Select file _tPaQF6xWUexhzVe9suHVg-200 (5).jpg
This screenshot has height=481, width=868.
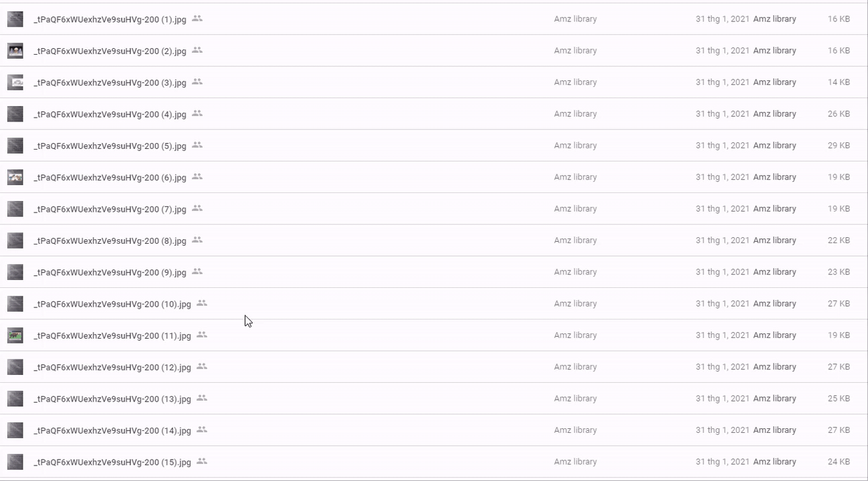tap(110, 146)
